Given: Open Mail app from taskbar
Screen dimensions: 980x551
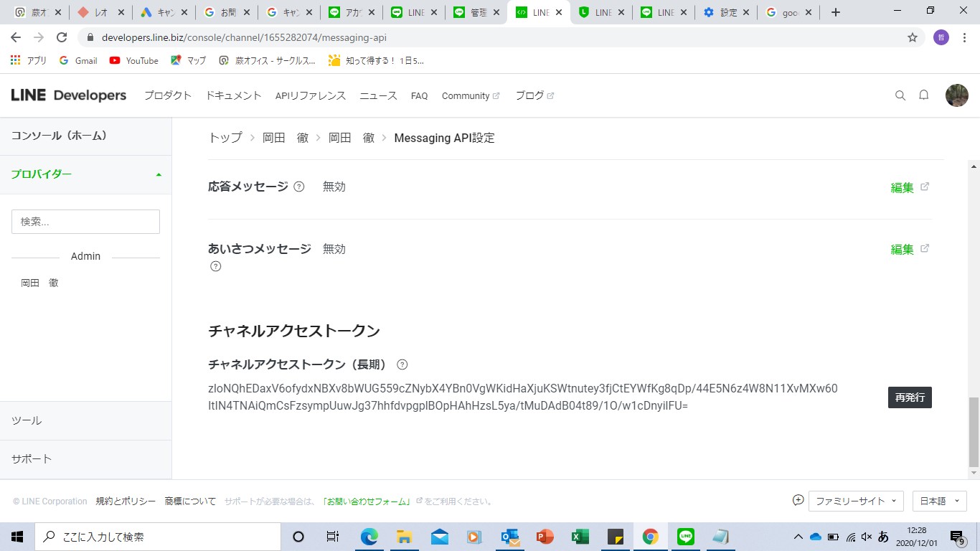Looking at the screenshot, I should point(440,537).
